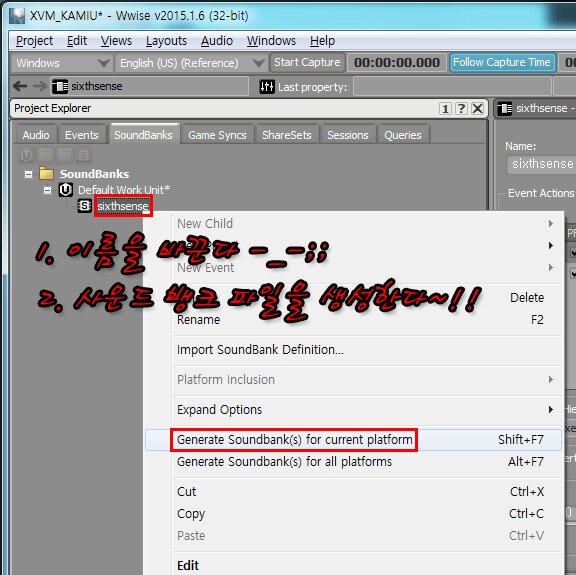The image size is (576, 575).
Task: Select sixthsense SoundBank in the tree
Action: coord(123,206)
